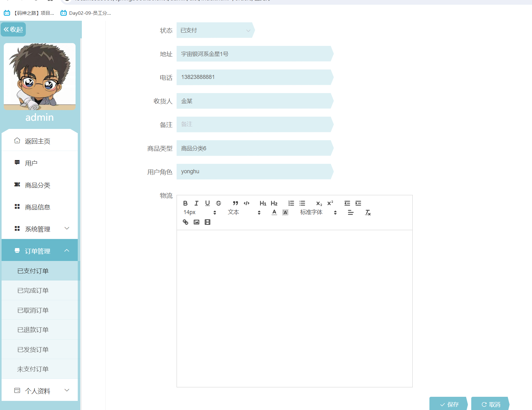Click the 个人资料 card icon
The width and height of the screenshot is (532, 410).
17,391
